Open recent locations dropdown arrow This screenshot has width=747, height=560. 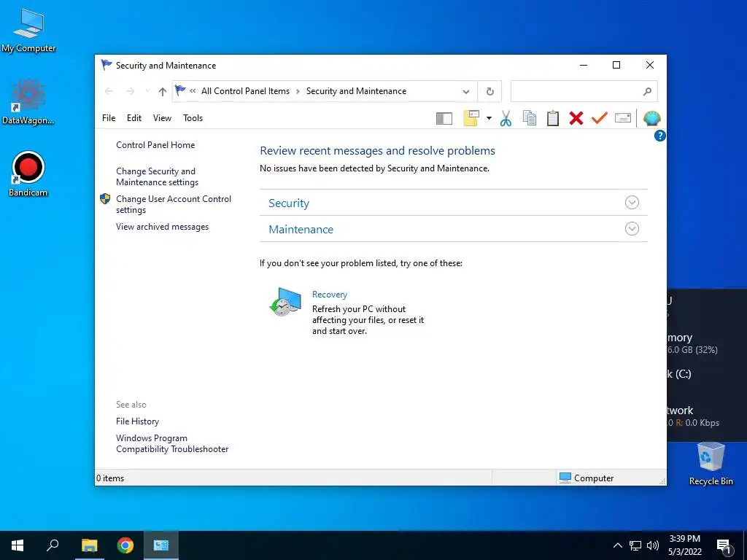pyautogui.click(x=147, y=91)
